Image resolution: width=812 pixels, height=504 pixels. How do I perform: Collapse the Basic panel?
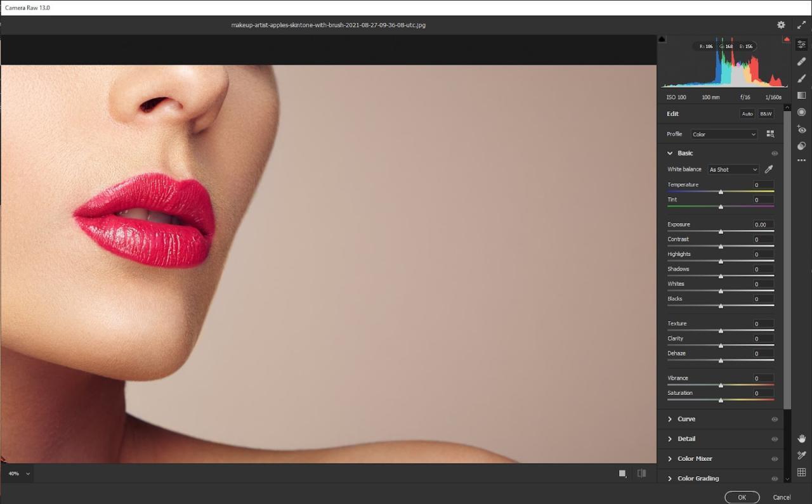[x=670, y=153]
